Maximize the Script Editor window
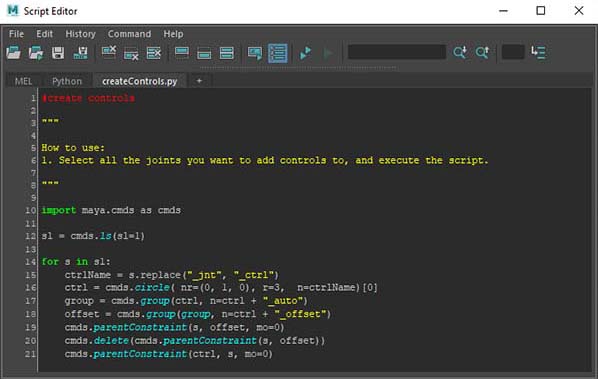 click(541, 11)
